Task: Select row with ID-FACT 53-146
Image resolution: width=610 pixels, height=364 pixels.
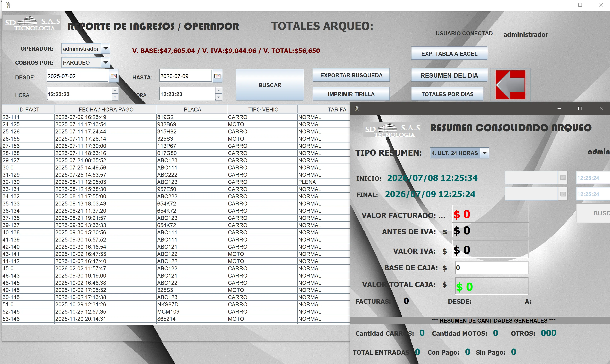Action: point(176,319)
